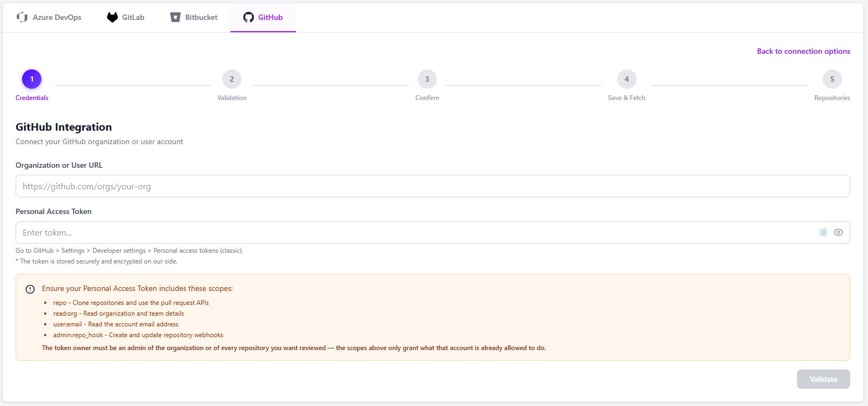Image resolution: width=868 pixels, height=406 pixels.
Task: Click the 'Go to GitHub > Settings' hint text
Action: (129, 251)
